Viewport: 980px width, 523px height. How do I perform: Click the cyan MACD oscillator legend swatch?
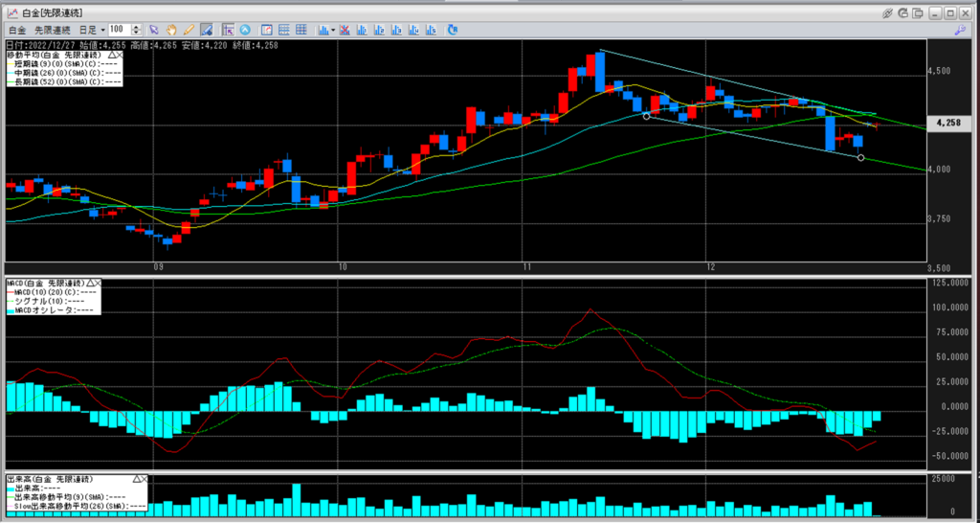pos(10,309)
